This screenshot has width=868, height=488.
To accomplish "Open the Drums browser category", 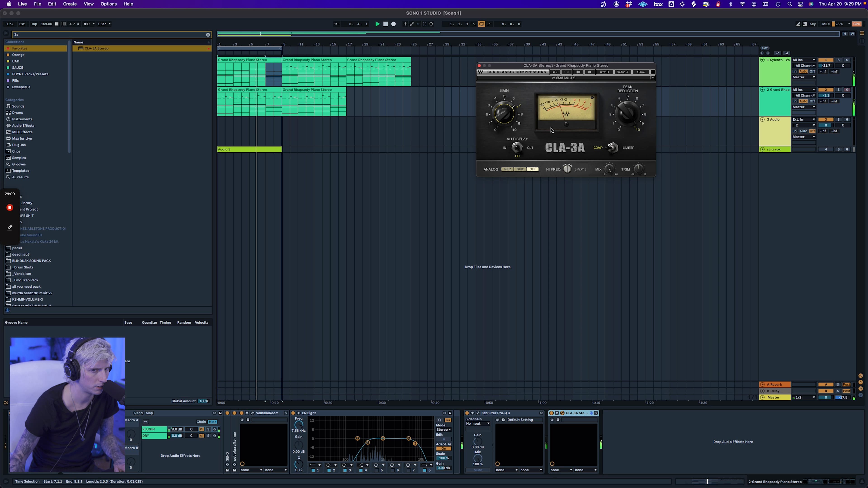I will 18,113.
